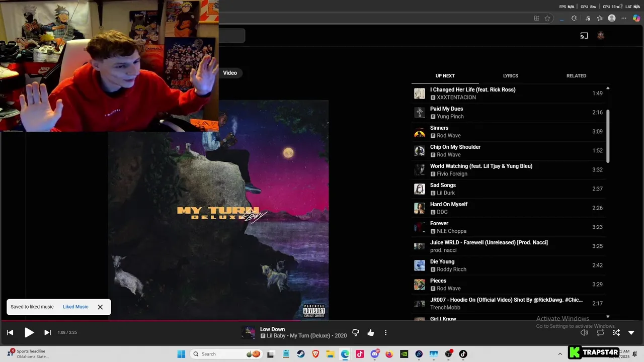Play Forever by NLE Choppa
Screen dimensions: 644x362
pyautogui.click(x=508, y=227)
